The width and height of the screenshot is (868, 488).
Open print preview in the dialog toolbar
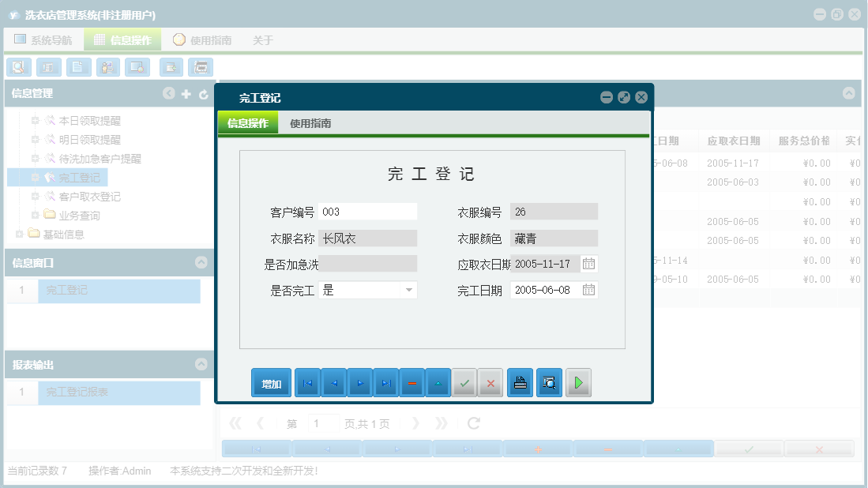[550, 383]
